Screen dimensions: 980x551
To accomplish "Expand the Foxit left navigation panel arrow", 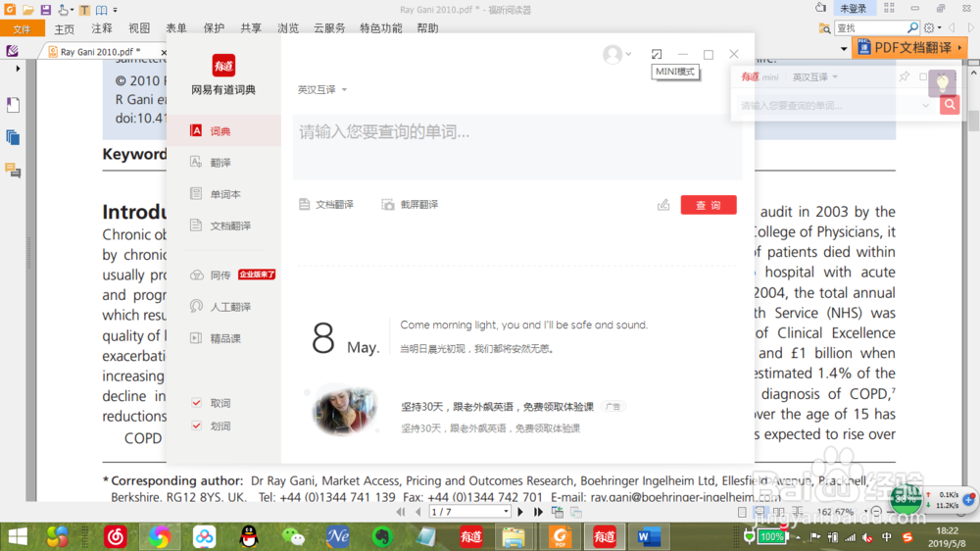I will tap(18, 69).
